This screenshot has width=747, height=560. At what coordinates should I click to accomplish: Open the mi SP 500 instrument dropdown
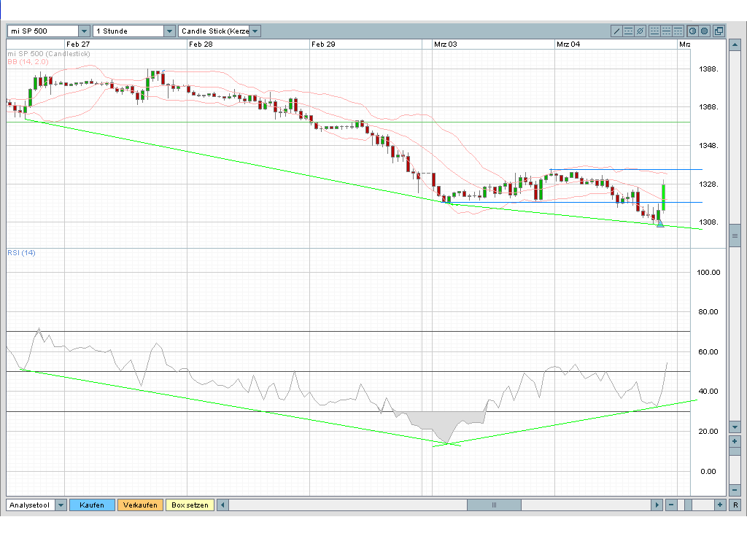pyautogui.click(x=84, y=31)
